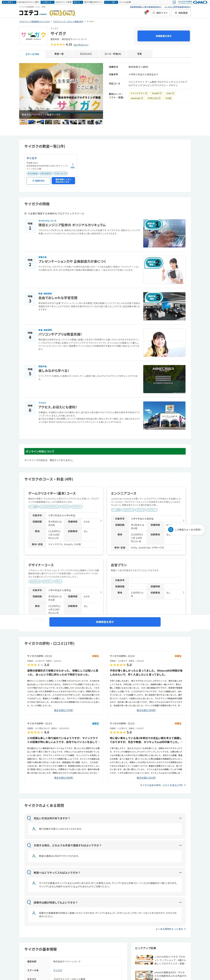Click the Unity help tag

170,93
